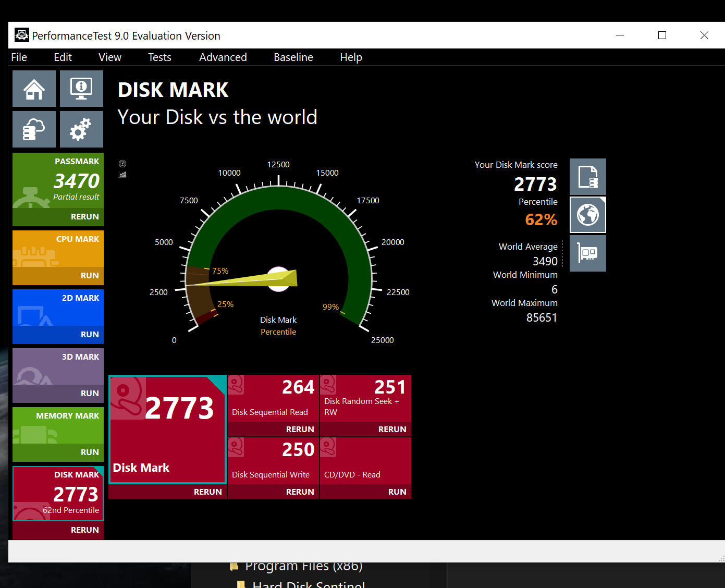Select the DISK MARK sidebar tile
Screen dimensions: 725x588
(x=58, y=494)
